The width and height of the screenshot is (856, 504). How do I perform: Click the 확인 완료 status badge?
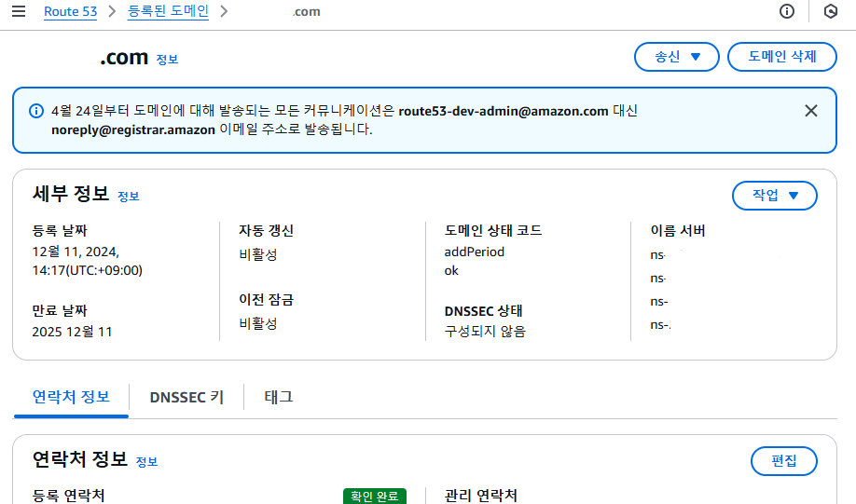[375, 496]
